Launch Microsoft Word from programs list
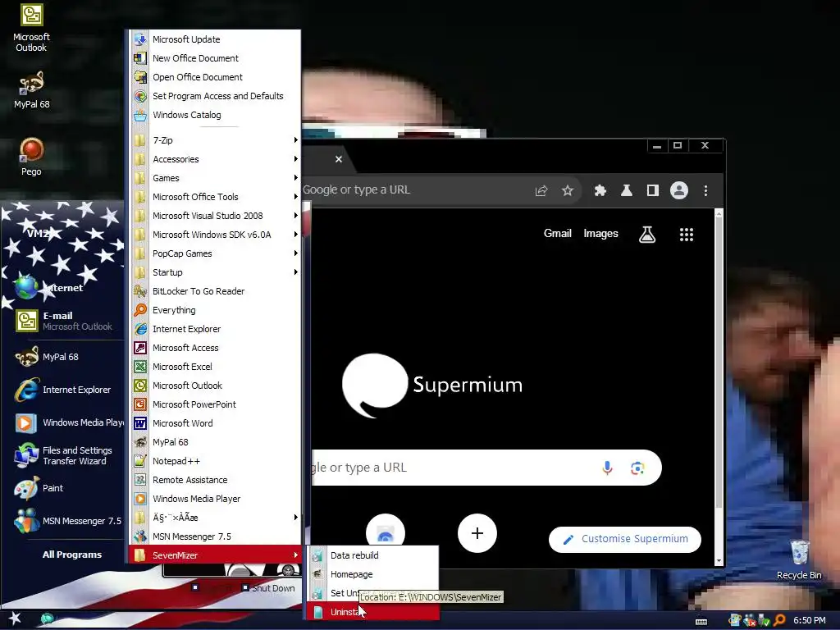The height and width of the screenshot is (630, 840). (x=215, y=422)
